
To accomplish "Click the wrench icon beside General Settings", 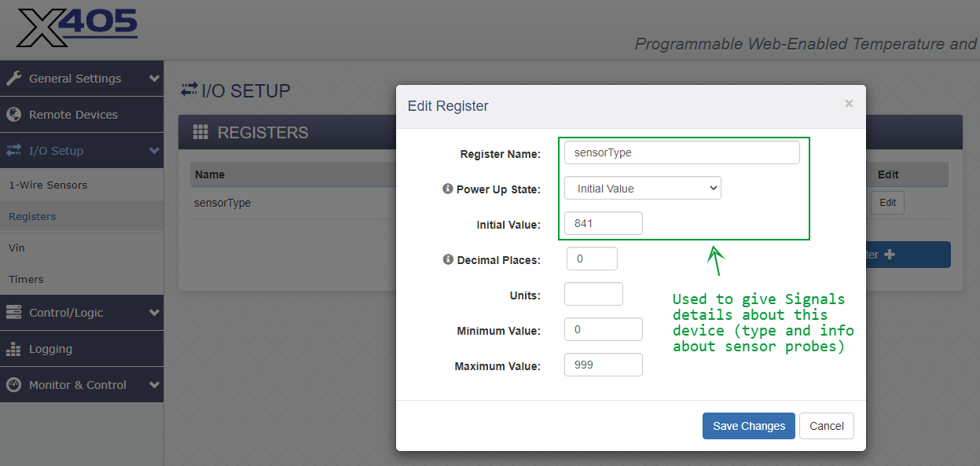I will pos(13,79).
